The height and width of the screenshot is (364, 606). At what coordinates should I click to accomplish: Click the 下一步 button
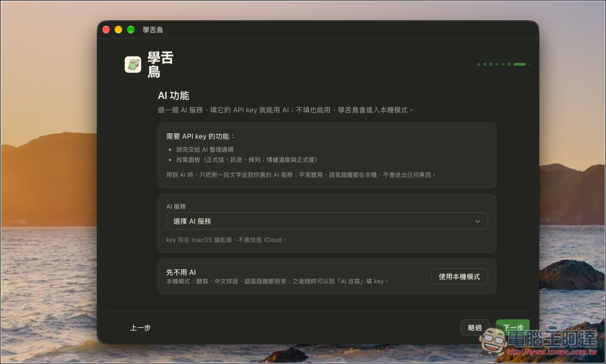512,327
